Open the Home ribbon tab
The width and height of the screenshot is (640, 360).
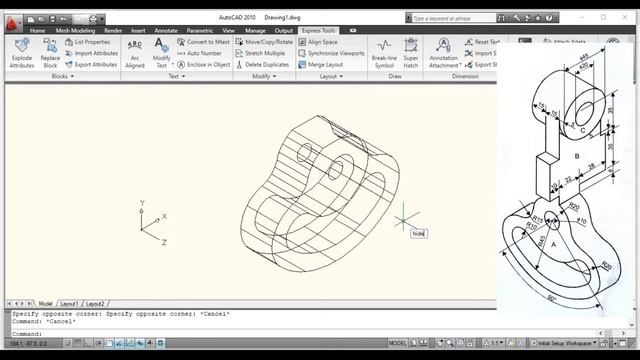click(37, 31)
